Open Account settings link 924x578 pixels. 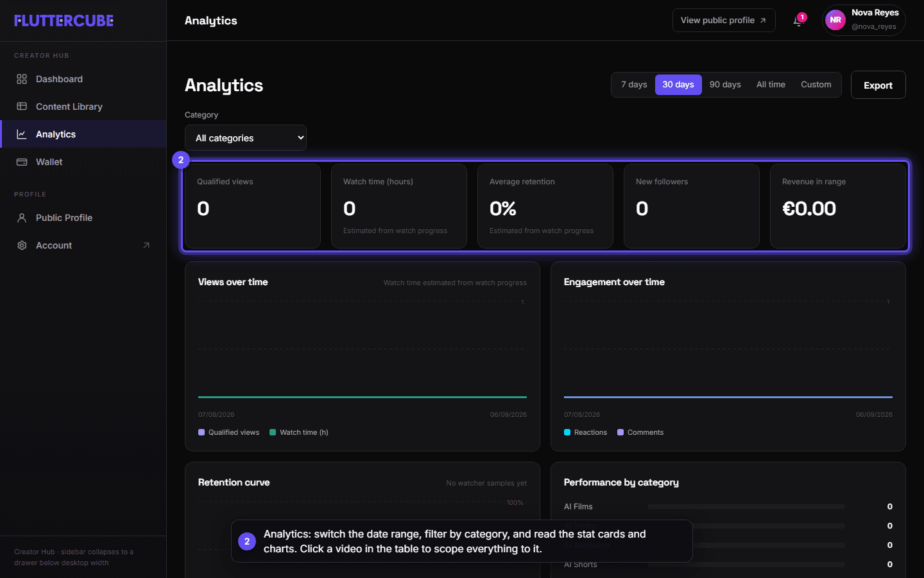coord(83,245)
